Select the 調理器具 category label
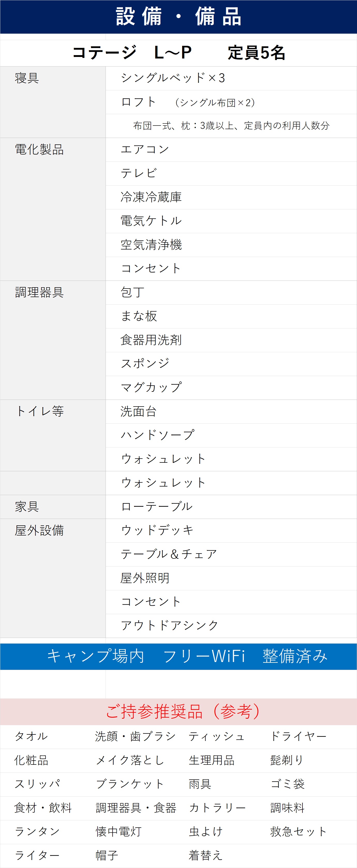357x868 pixels. (39, 292)
